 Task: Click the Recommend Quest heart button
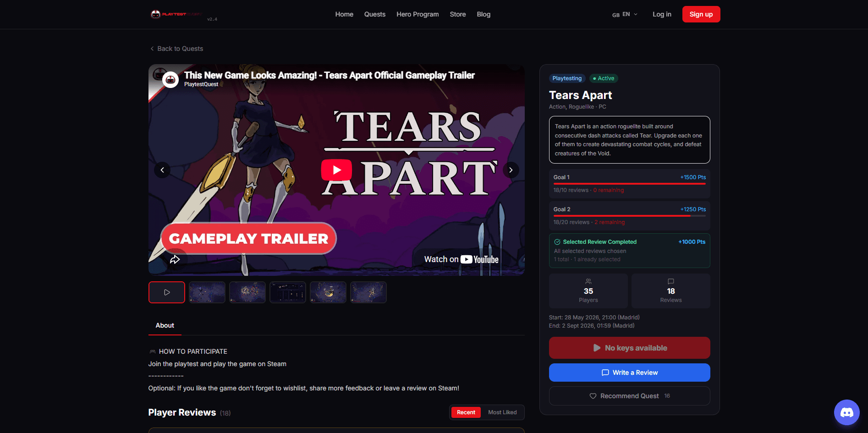point(630,396)
